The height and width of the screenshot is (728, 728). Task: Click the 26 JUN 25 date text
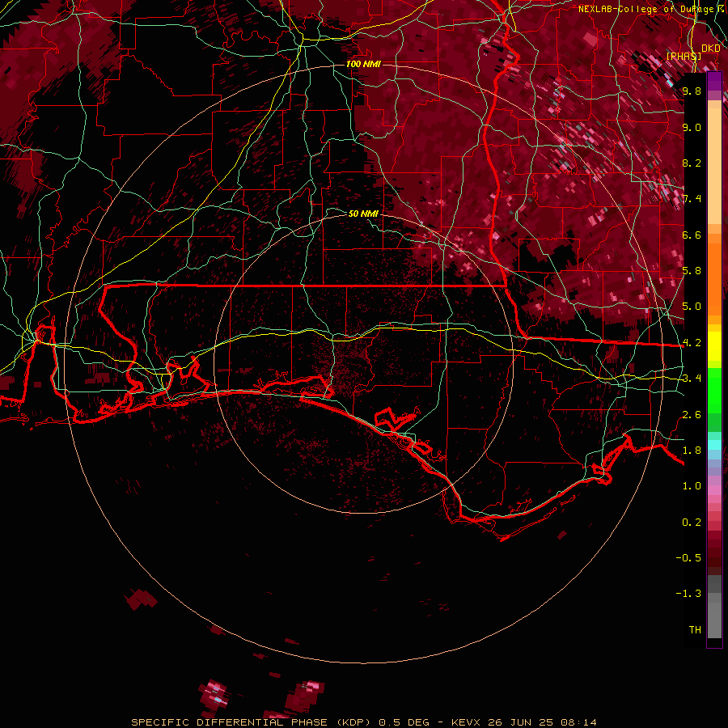click(x=522, y=722)
